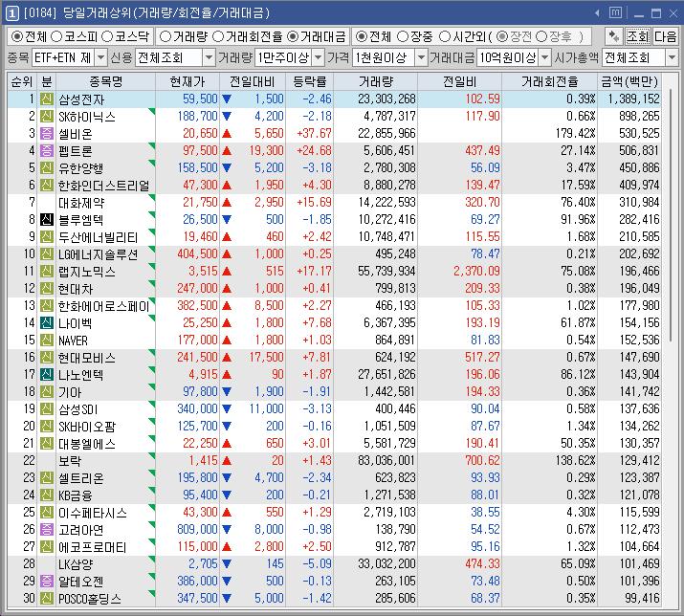Click the 신 icon next to LG에너지솔루션
The width and height of the screenshot is (684, 616).
pos(47,253)
